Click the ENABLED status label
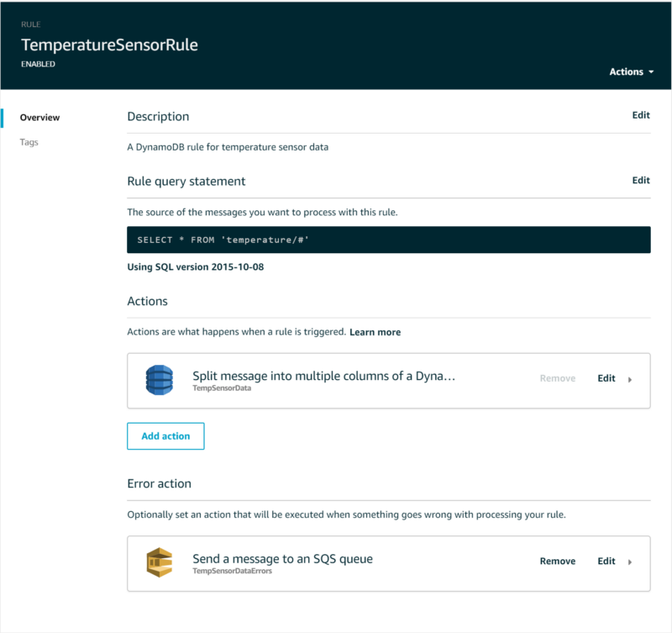672x633 pixels. pyautogui.click(x=38, y=64)
